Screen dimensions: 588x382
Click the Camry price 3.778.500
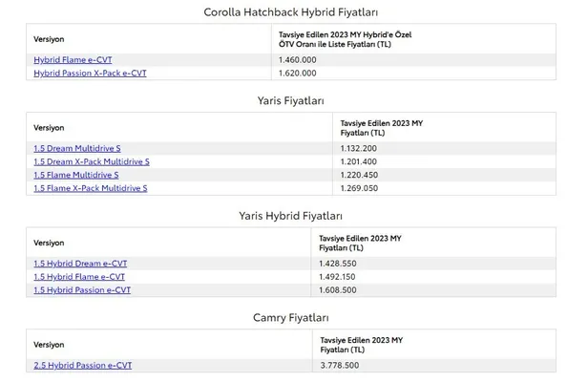pyautogui.click(x=341, y=365)
